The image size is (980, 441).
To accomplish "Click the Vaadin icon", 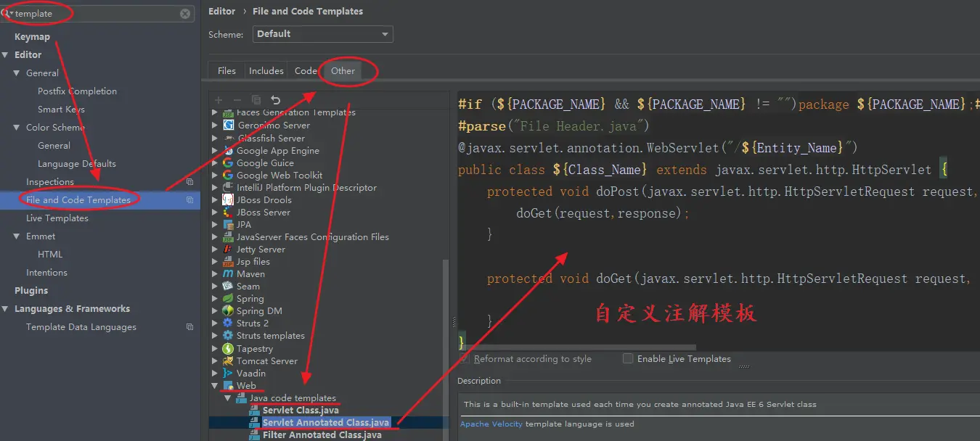I will 228,373.
